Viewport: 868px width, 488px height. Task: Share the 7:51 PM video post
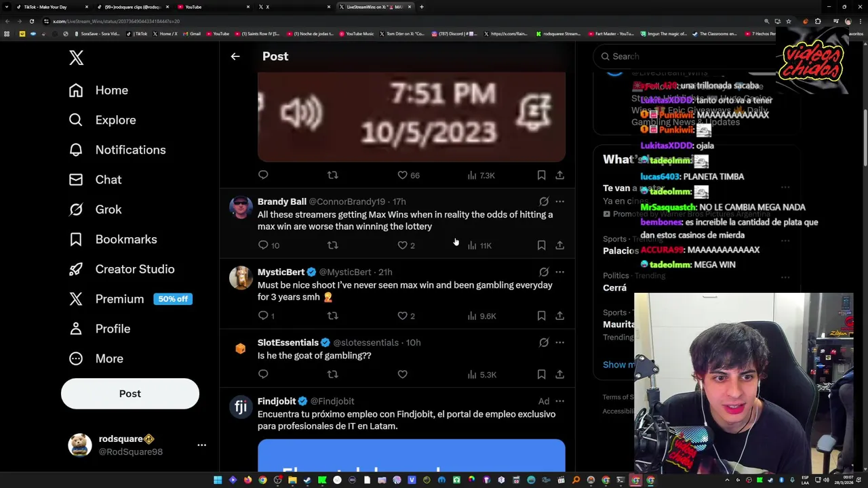coord(559,175)
